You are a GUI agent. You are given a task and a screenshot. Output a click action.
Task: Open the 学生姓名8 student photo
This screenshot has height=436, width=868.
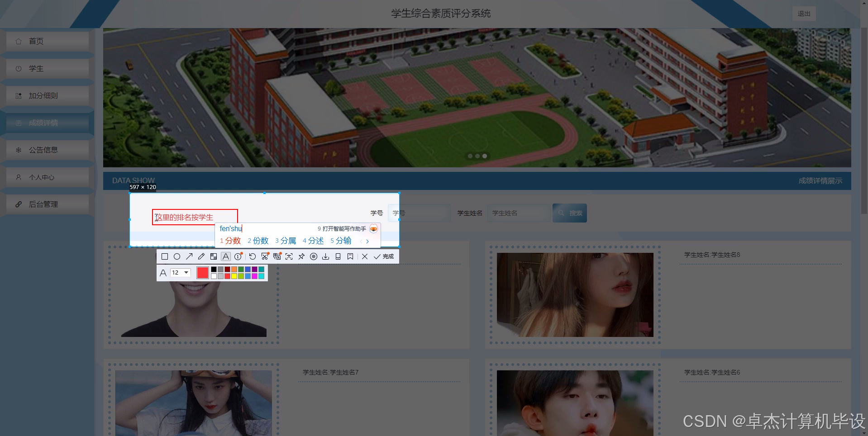tap(575, 294)
